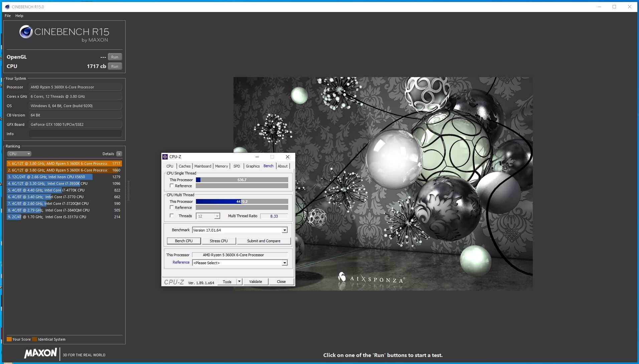Switch to the About tab

click(283, 166)
